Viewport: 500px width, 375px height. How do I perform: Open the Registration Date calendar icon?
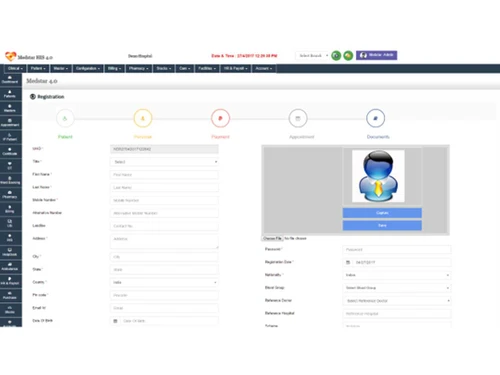(348, 263)
